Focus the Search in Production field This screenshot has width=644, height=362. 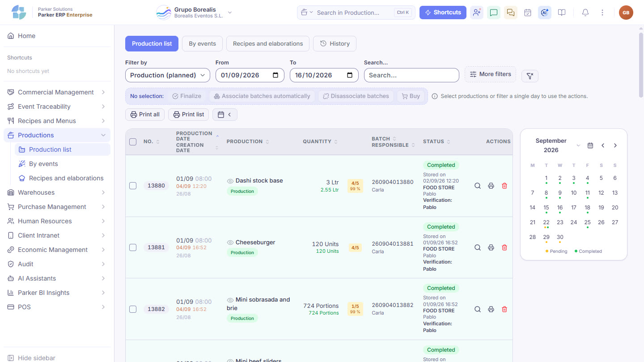[356, 13]
